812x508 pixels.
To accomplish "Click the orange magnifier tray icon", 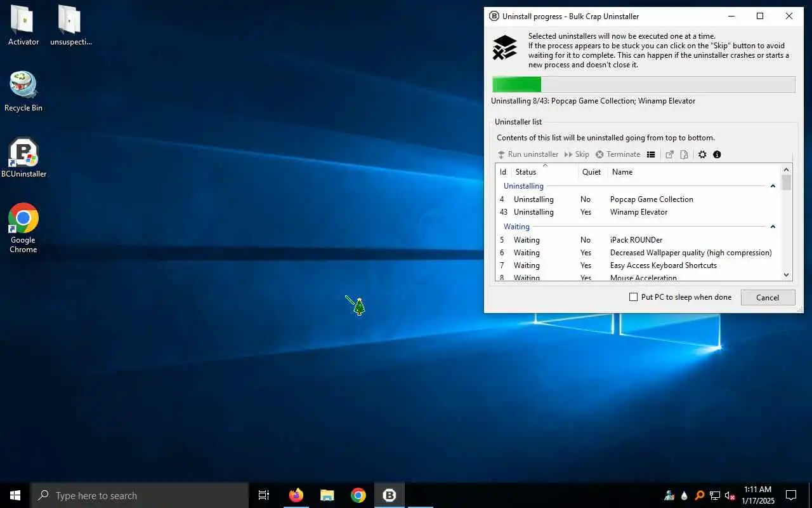I will coord(699,495).
